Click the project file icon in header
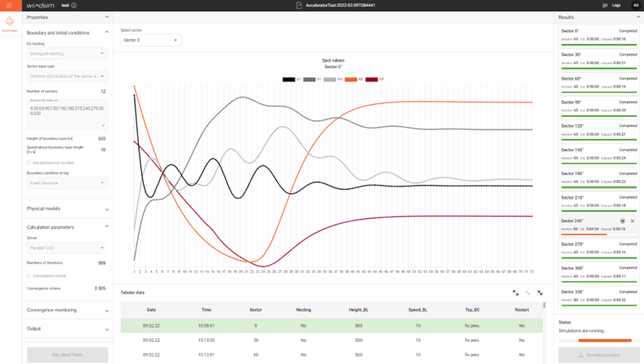Image resolution: width=644 pixels, height=364 pixels. (299, 5)
